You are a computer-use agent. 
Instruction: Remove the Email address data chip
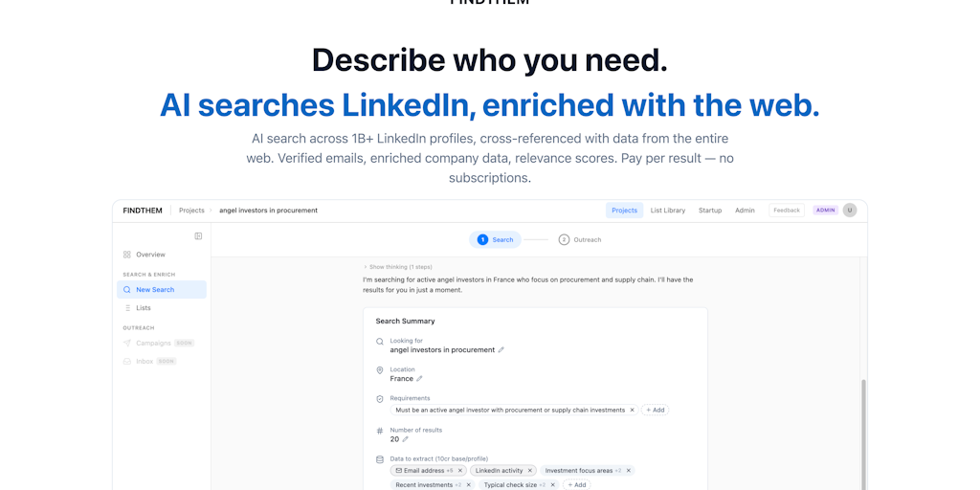(x=460, y=471)
